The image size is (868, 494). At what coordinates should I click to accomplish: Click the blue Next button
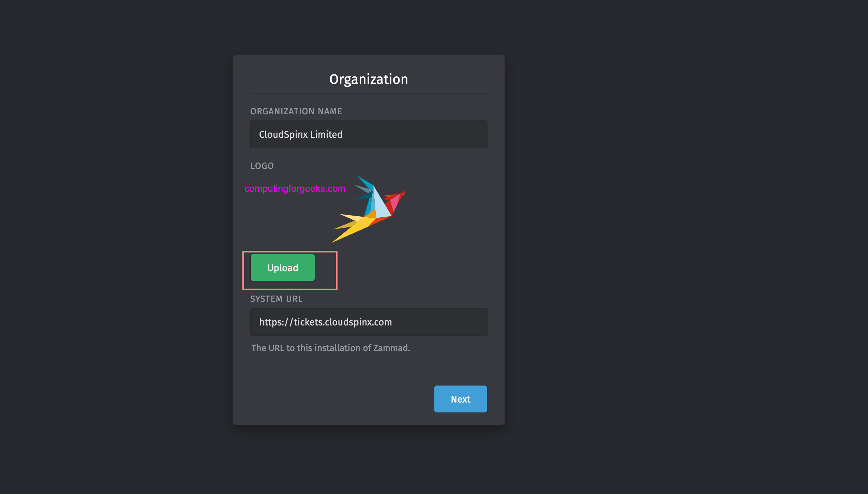[x=460, y=399]
